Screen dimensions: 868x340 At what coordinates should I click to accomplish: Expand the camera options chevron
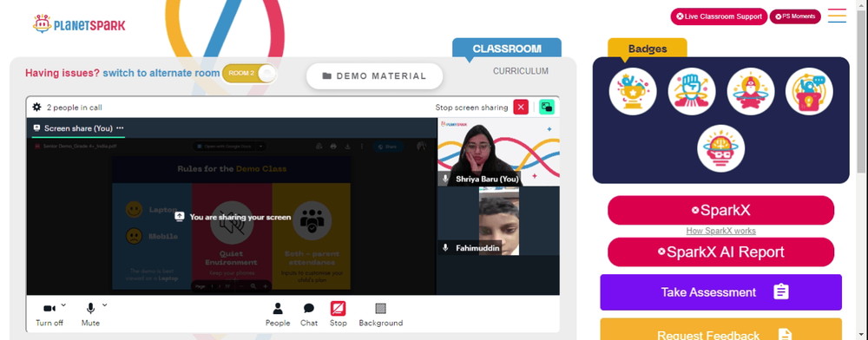click(63, 304)
